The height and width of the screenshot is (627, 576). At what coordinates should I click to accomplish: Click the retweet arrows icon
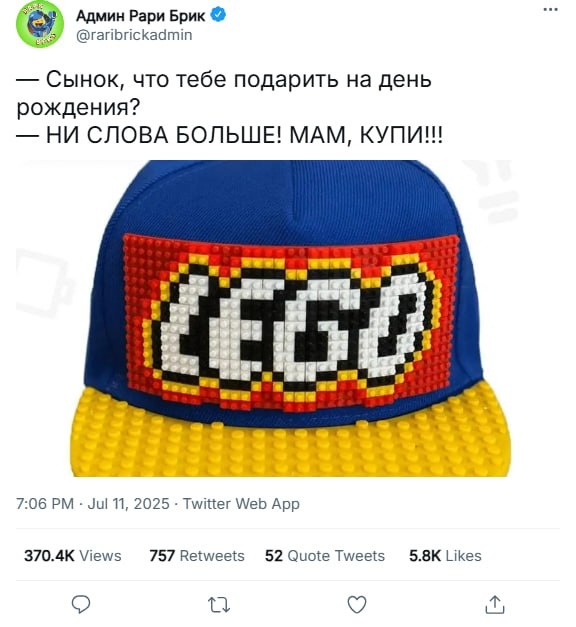[219, 605]
